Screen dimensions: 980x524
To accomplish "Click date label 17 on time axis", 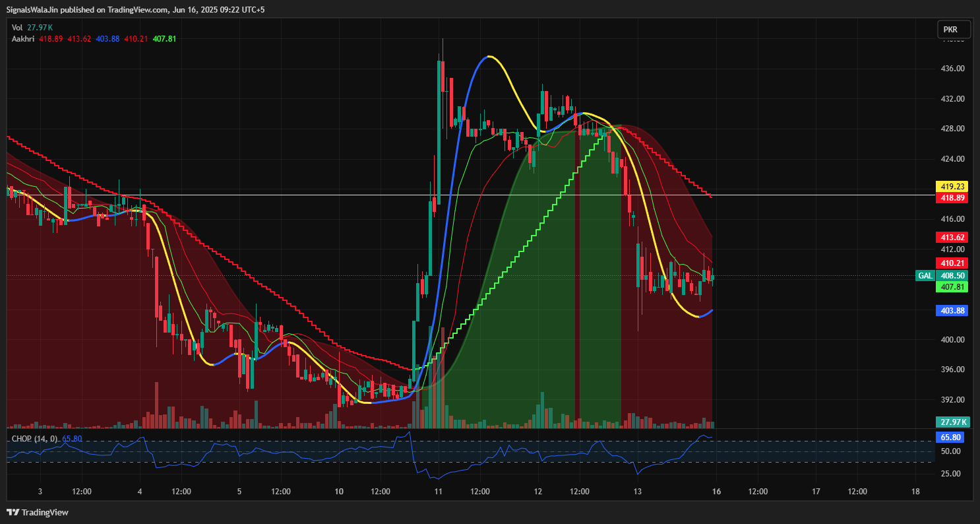I will (x=816, y=492).
